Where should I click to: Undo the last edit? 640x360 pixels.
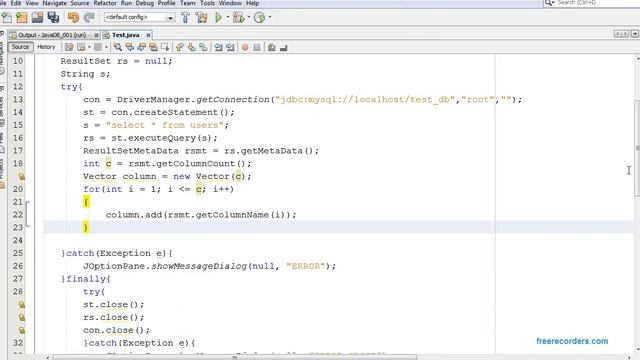73,18
